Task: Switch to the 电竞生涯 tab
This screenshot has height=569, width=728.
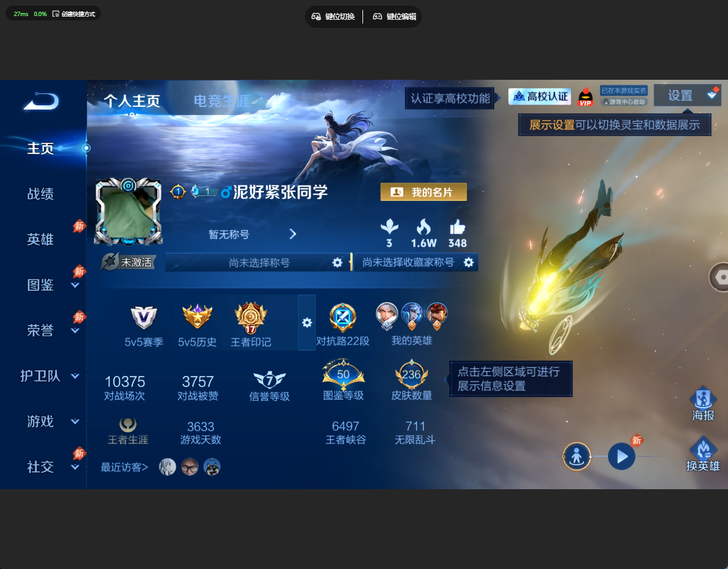Action: pos(221,101)
